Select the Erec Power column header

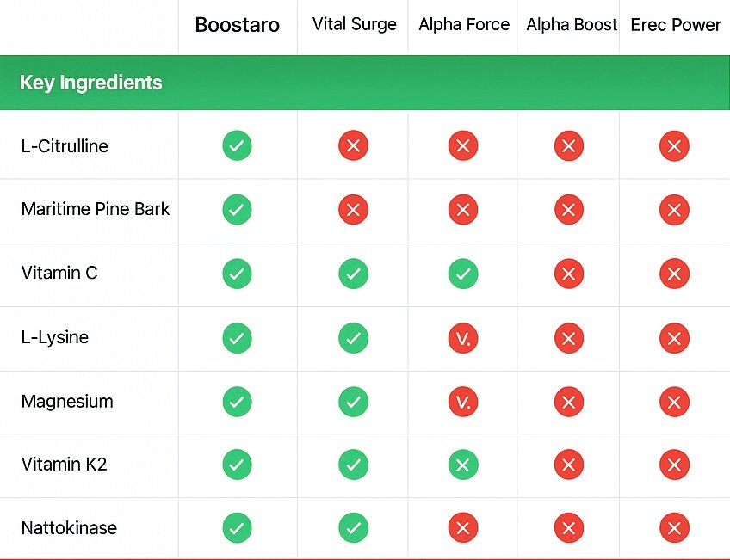point(676,25)
